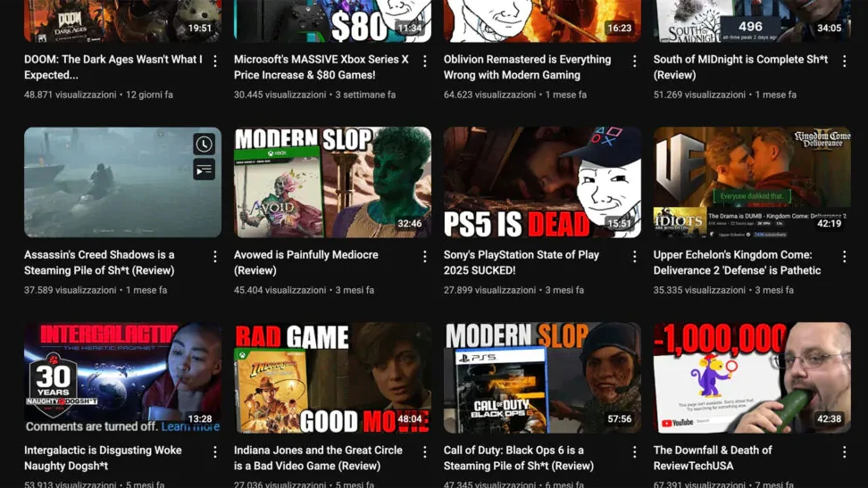Open three-dot menu for Call of Duty: Black Ops 6
Image resolution: width=868 pixels, height=488 pixels.
[635, 452]
